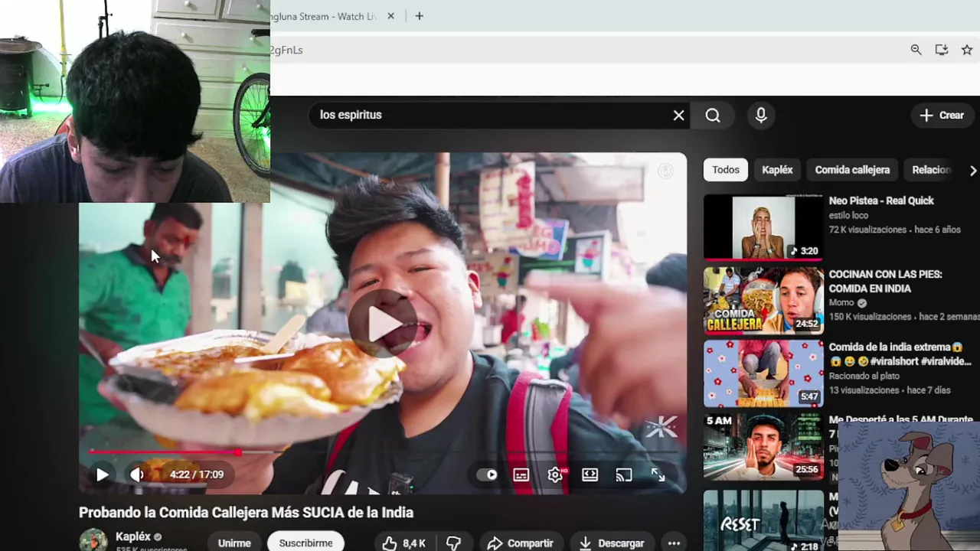Click the info icon on the video corner
The height and width of the screenshot is (551, 980).
pyautogui.click(x=665, y=171)
